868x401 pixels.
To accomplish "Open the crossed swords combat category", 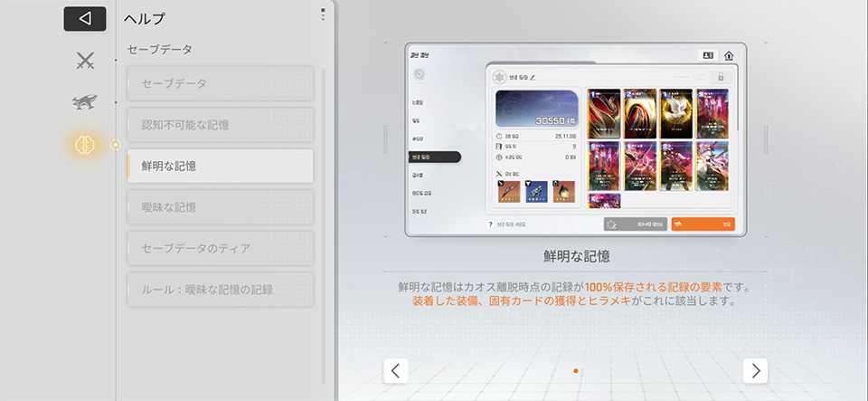I will (x=85, y=61).
